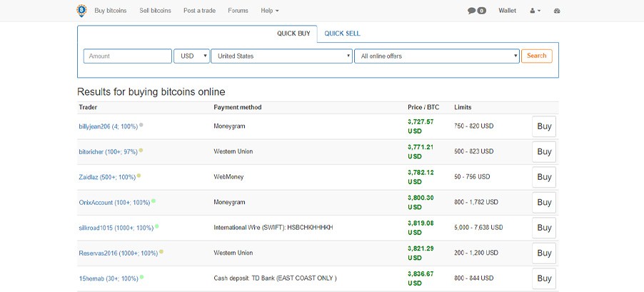Click the 200 - 1,200 USD limits
644x292 pixels.
pos(476,253)
